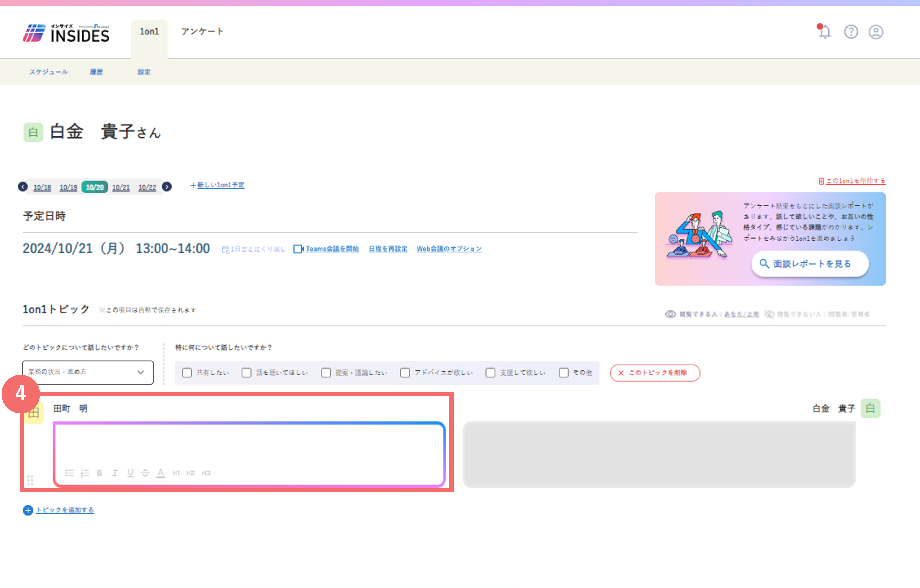Open the 履歴 sub-menu
The height and width of the screenshot is (588, 920).
pyautogui.click(x=96, y=72)
